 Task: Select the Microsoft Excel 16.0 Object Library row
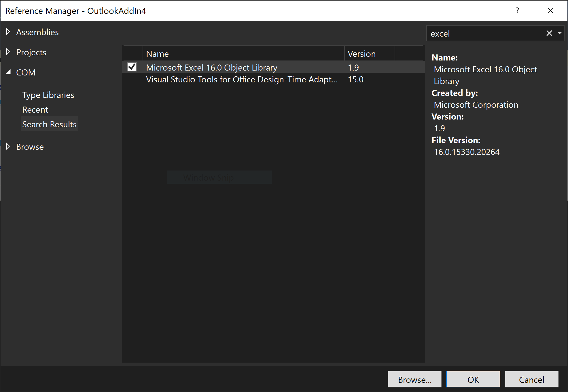coord(273,67)
